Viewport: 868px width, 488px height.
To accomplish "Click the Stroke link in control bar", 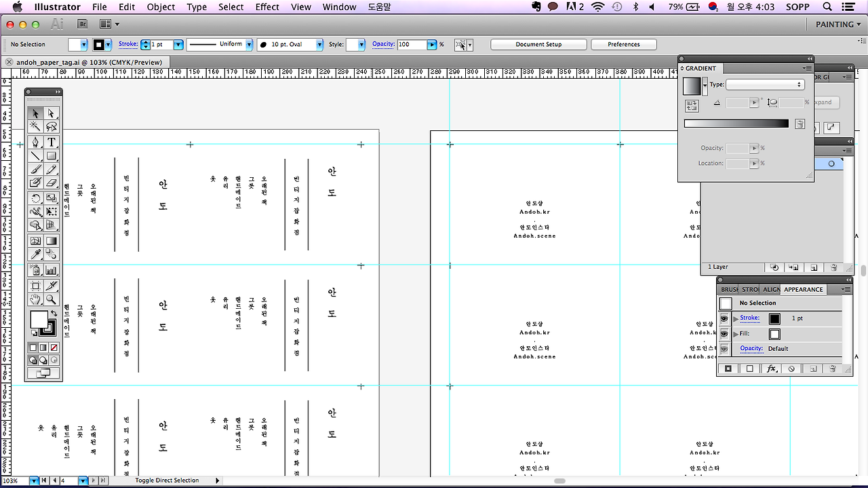I will click(128, 43).
